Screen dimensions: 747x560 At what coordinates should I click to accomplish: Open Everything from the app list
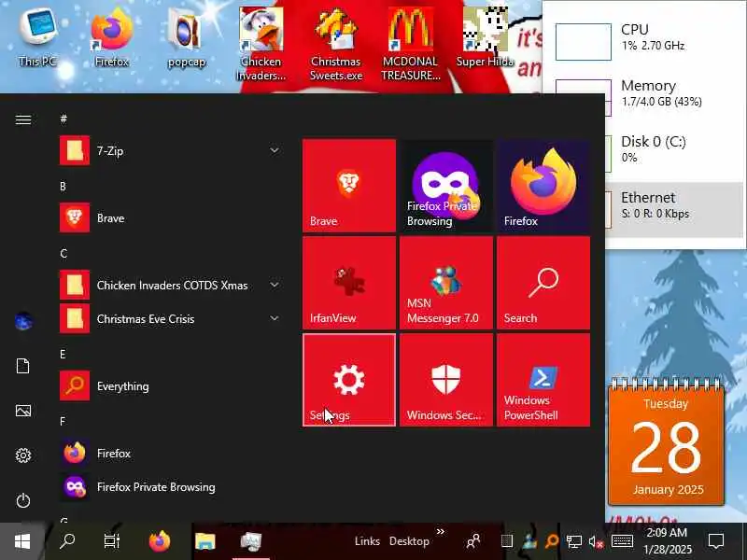tap(172, 385)
